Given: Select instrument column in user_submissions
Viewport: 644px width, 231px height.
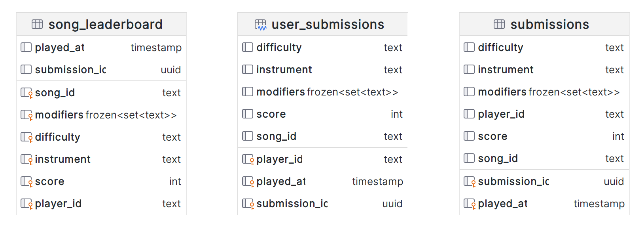Looking at the screenshot, I should click(284, 70).
